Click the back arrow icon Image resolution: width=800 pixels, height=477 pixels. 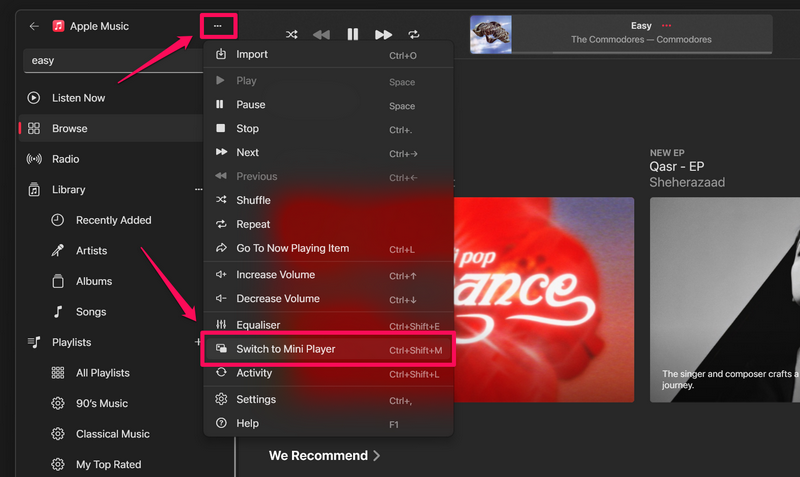coord(34,26)
